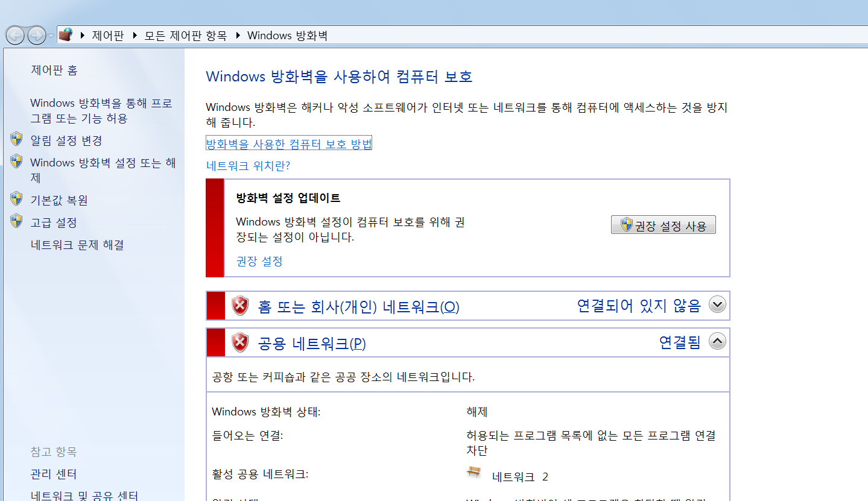
Task: Click the 해제 firewall state value
Action: coord(477,412)
